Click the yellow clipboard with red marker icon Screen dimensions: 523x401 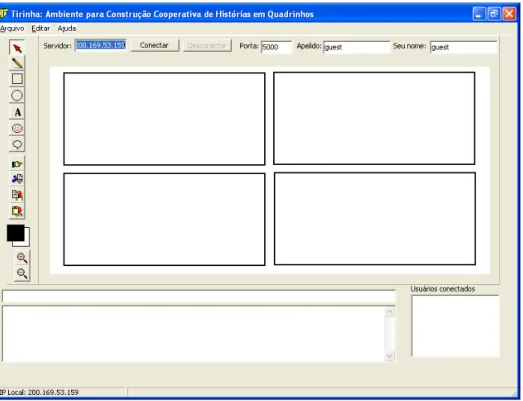pyautogui.click(x=17, y=211)
